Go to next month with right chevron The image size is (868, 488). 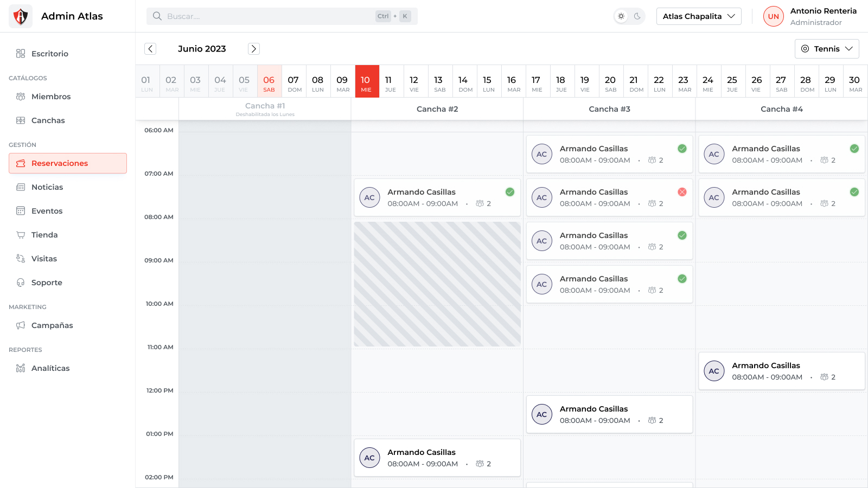pos(253,49)
